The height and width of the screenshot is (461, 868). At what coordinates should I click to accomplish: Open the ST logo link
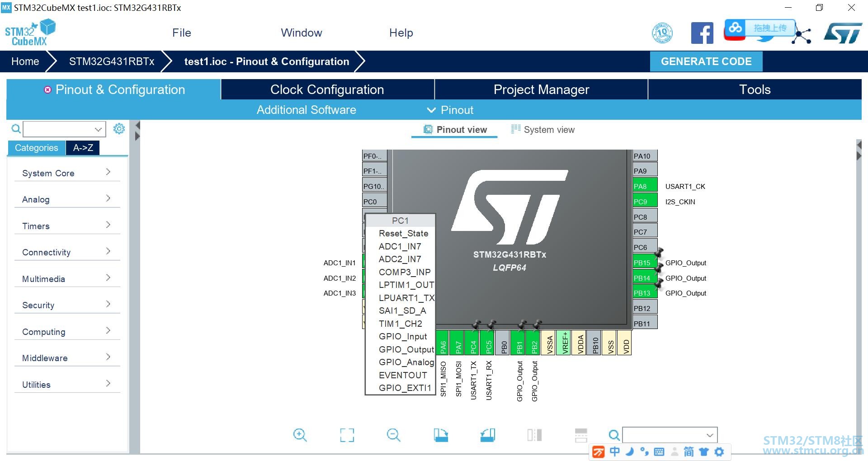point(843,33)
